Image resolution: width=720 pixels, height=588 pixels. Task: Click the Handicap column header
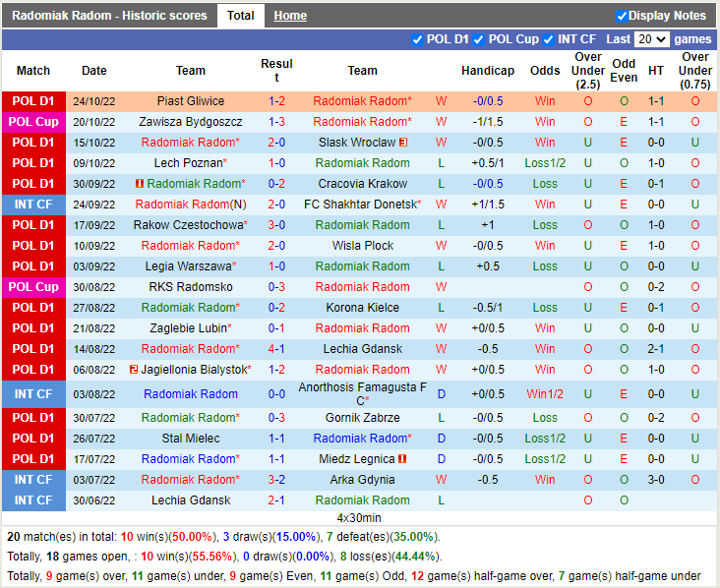tap(487, 71)
